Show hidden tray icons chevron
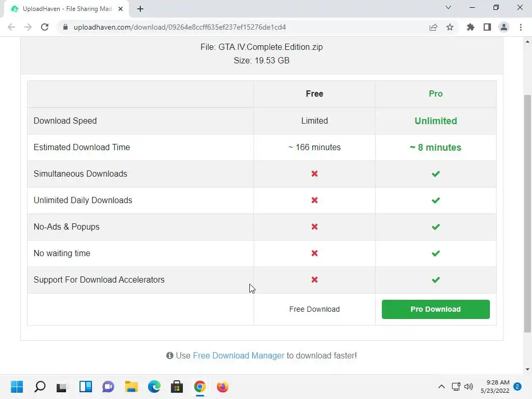Viewport: 532px width, 399px height. point(442,387)
